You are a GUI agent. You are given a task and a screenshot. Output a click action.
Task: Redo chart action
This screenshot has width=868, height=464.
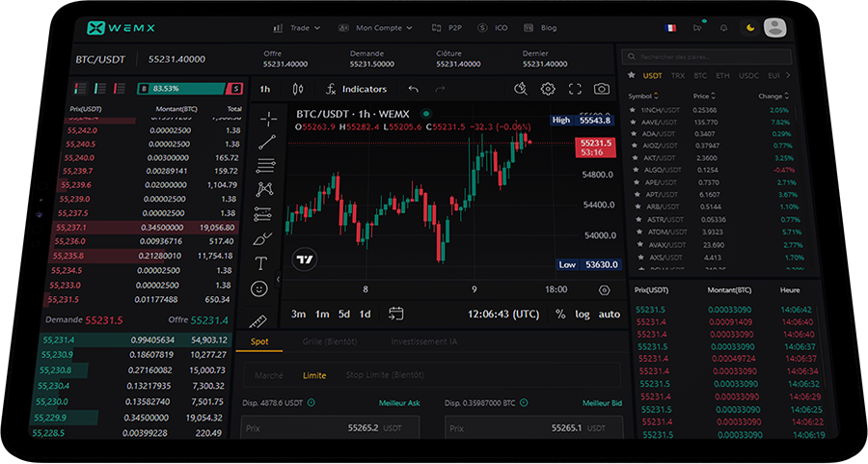pos(440,89)
